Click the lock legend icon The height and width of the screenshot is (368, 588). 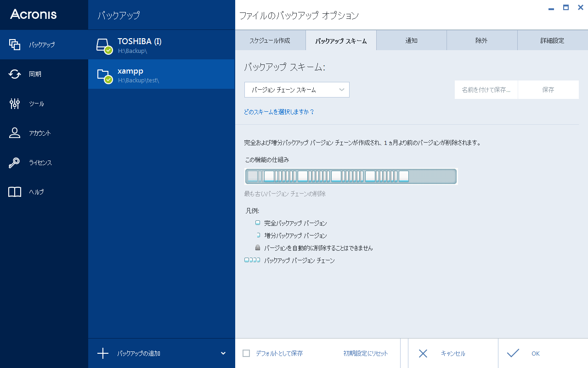click(x=258, y=247)
